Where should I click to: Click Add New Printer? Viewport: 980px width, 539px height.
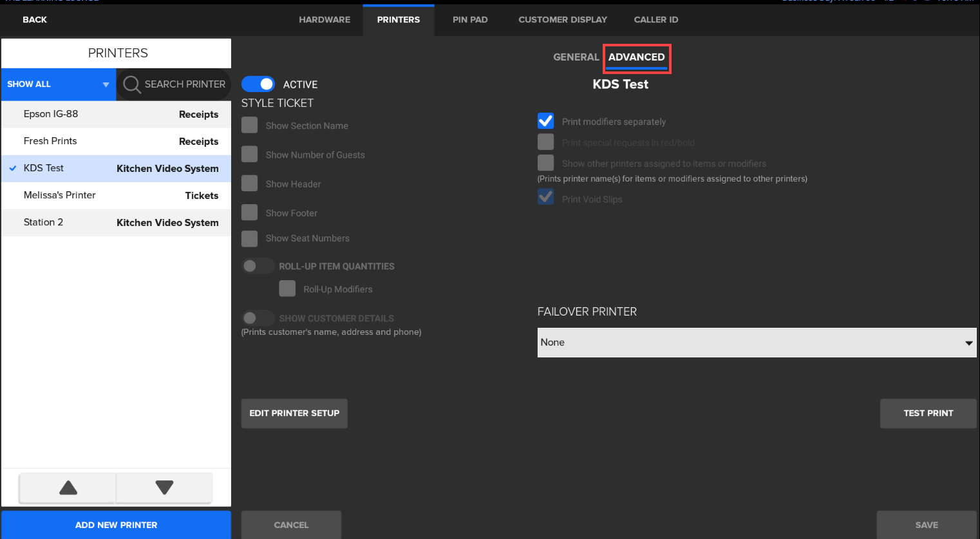116,525
